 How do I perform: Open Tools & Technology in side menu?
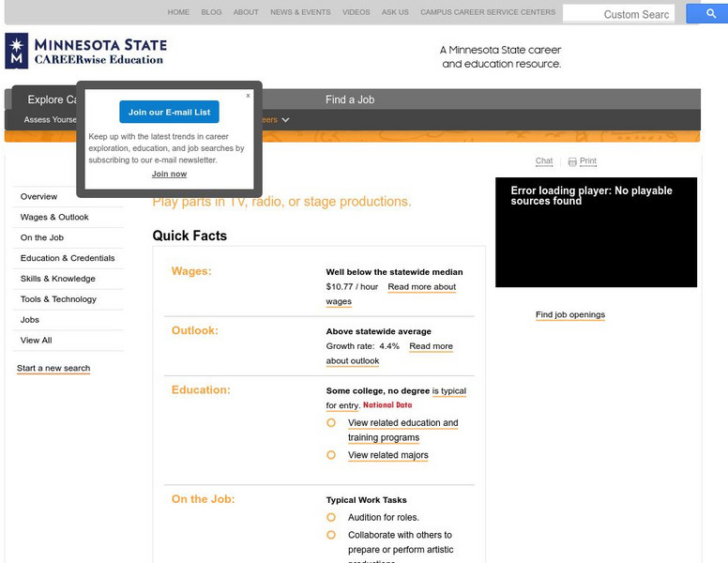click(x=58, y=299)
